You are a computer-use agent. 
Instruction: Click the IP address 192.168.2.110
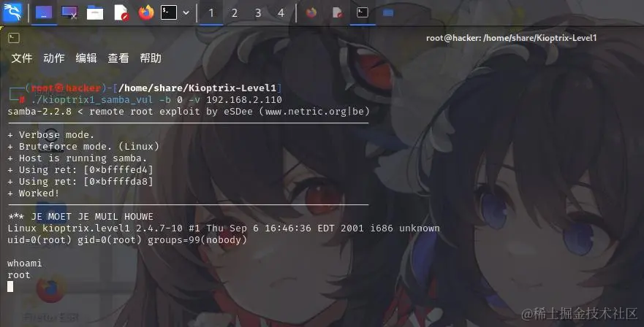tap(244, 100)
